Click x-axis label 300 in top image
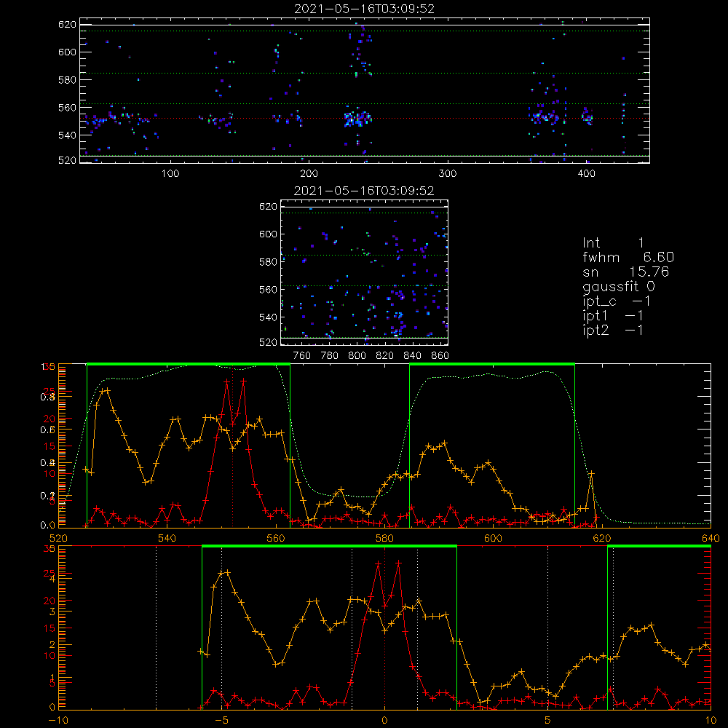Image resolution: width=728 pixels, height=728 pixels. [x=448, y=174]
